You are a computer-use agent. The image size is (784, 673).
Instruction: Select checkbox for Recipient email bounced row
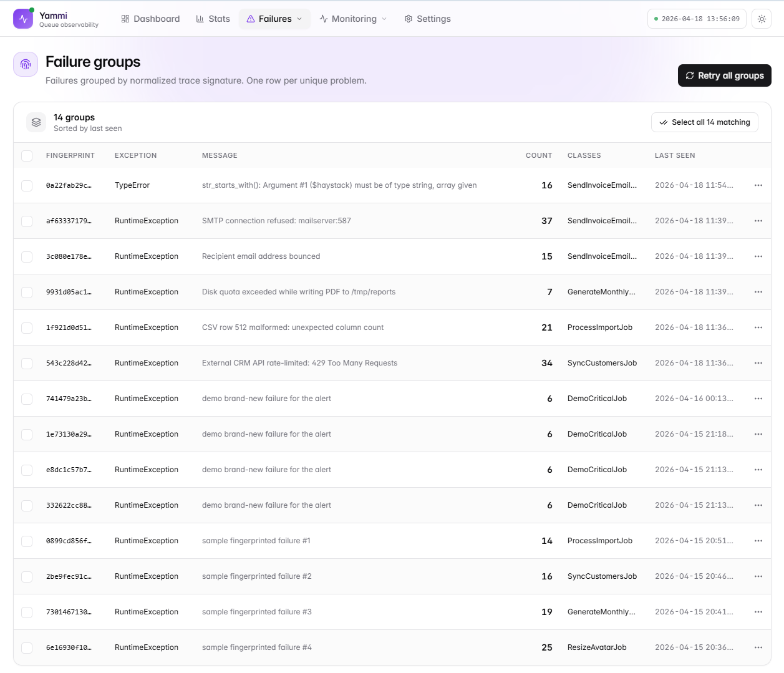click(x=27, y=256)
